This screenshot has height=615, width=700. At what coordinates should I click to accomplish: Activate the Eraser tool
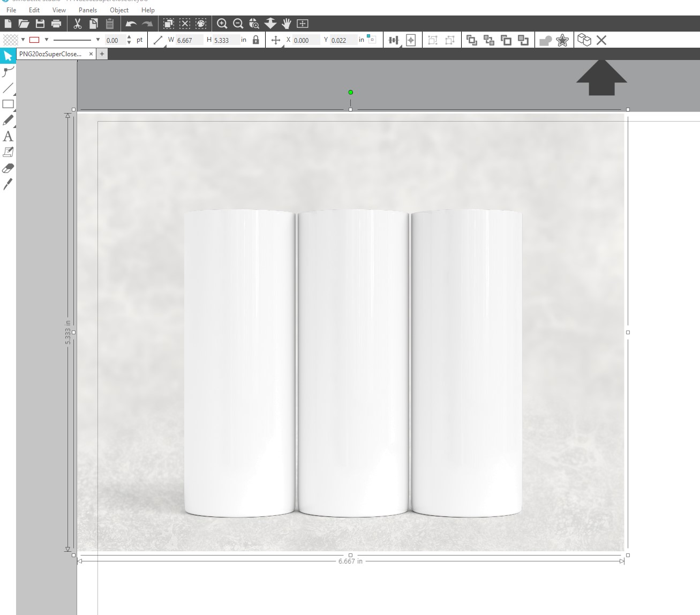(x=7, y=169)
